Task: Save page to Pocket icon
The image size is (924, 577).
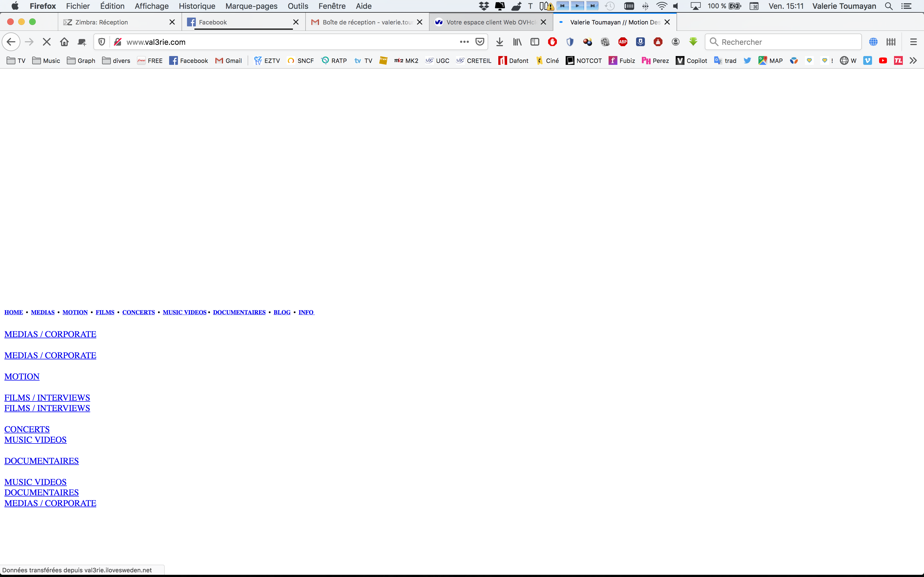Action: pyautogui.click(x=480, y=42)
